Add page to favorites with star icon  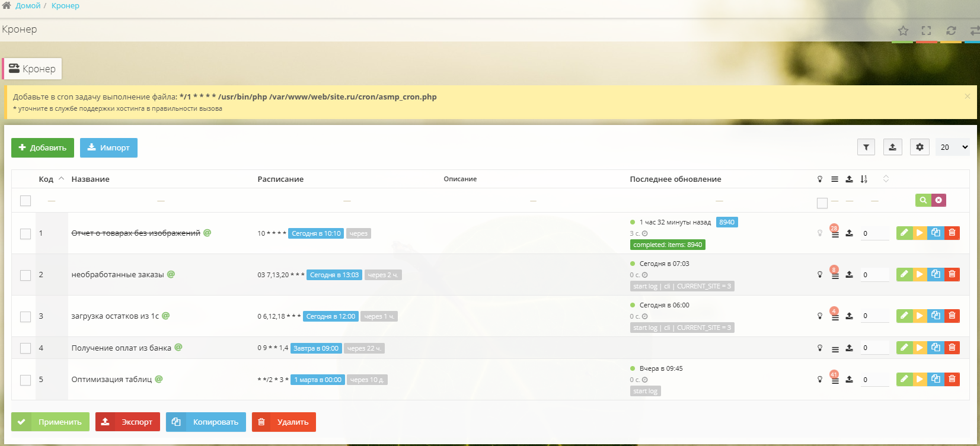[x=903, y=31]
